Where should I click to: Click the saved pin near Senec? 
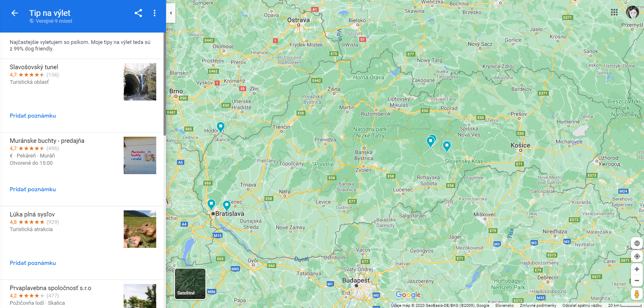(x=227, y=205)
